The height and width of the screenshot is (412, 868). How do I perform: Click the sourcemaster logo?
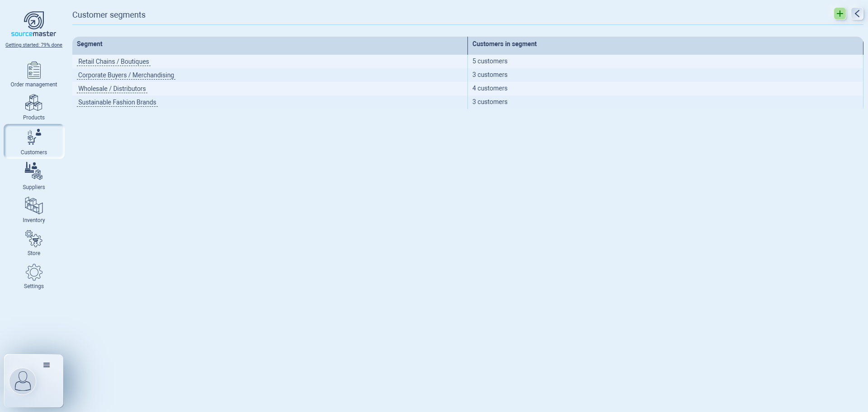pyautogui.click(x=34, y=24)
